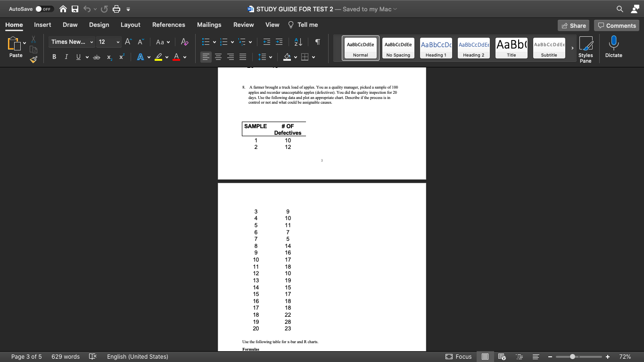This screenshot has width=644, height=362.
Task: Switch to the Insert tab
Action: coord(42,25)
